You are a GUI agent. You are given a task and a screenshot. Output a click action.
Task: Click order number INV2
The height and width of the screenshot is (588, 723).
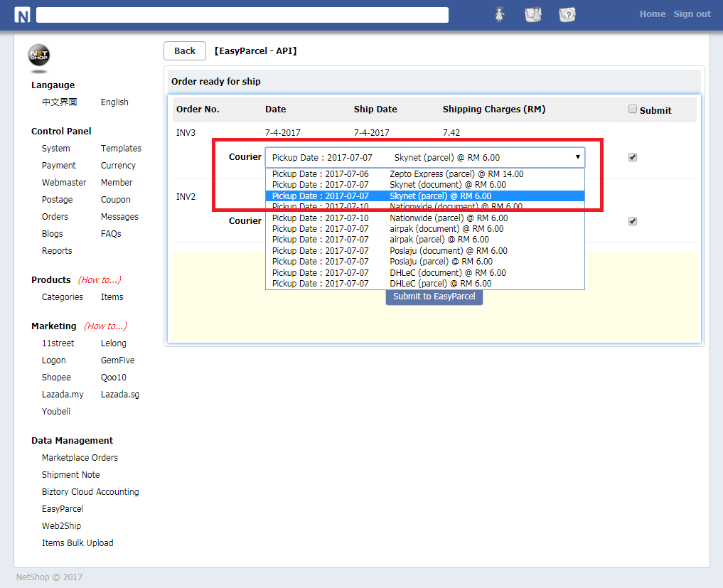coord(186,197)
